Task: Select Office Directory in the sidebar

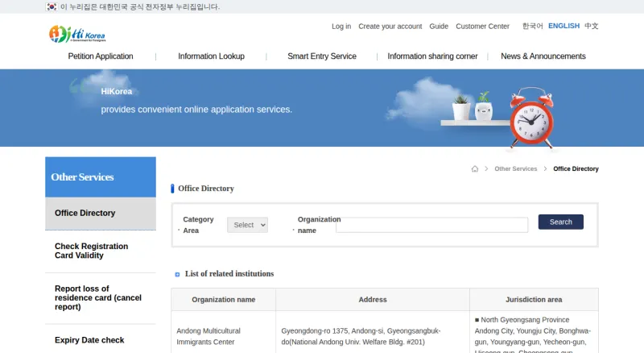Action: [x=101, y=214]
